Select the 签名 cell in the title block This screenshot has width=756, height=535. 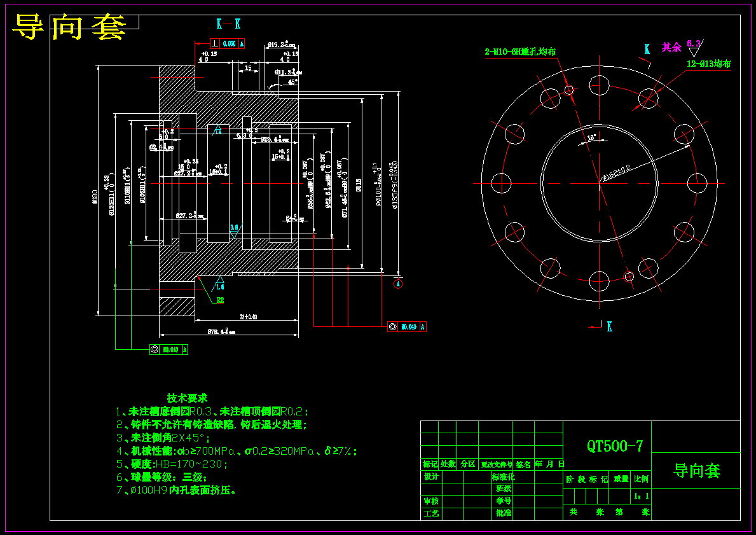point(523,464)
